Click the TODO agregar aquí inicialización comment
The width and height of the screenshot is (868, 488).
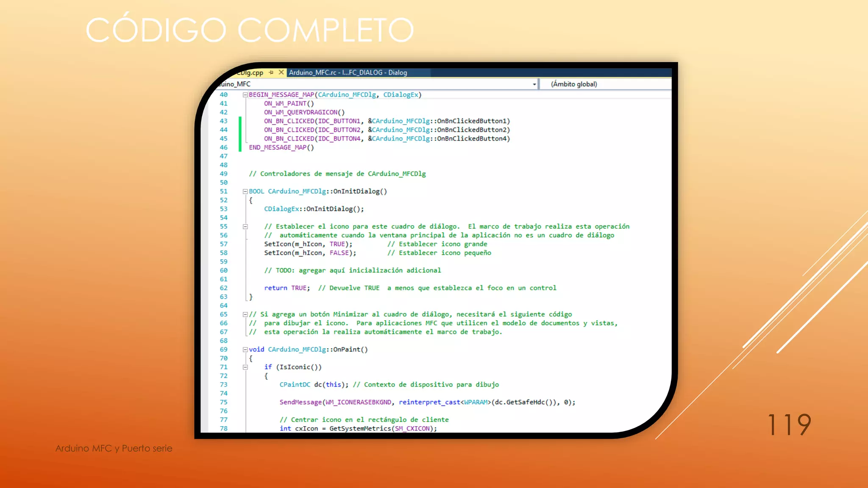click(x=353, y=270)
